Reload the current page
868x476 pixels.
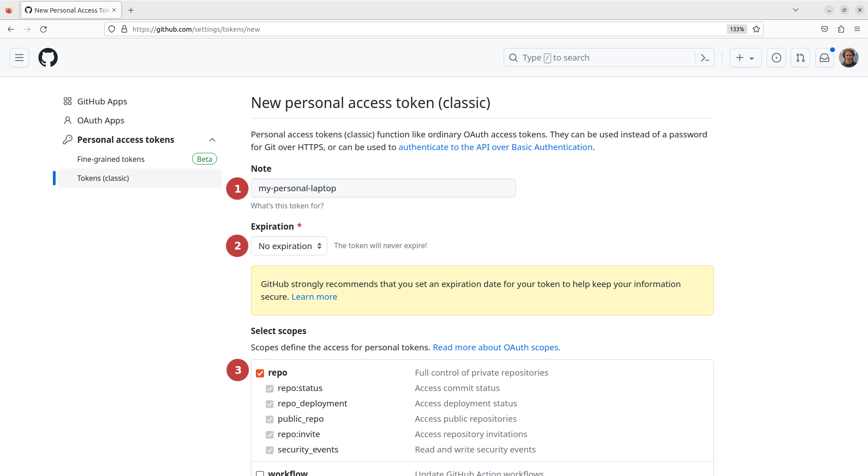pos(43,29)
